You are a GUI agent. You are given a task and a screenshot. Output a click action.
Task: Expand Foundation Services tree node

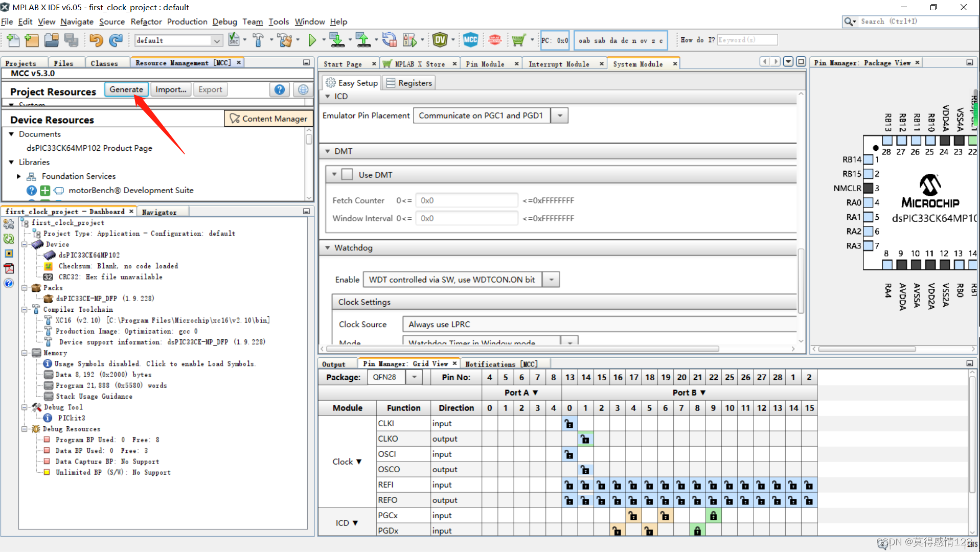(x=19, y=176)
